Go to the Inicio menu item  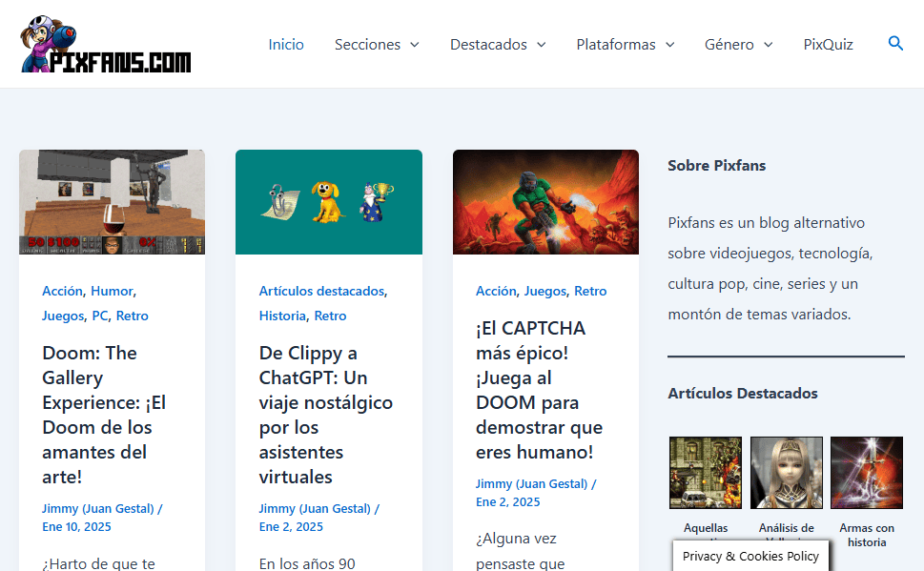click(x=286, y=45)
